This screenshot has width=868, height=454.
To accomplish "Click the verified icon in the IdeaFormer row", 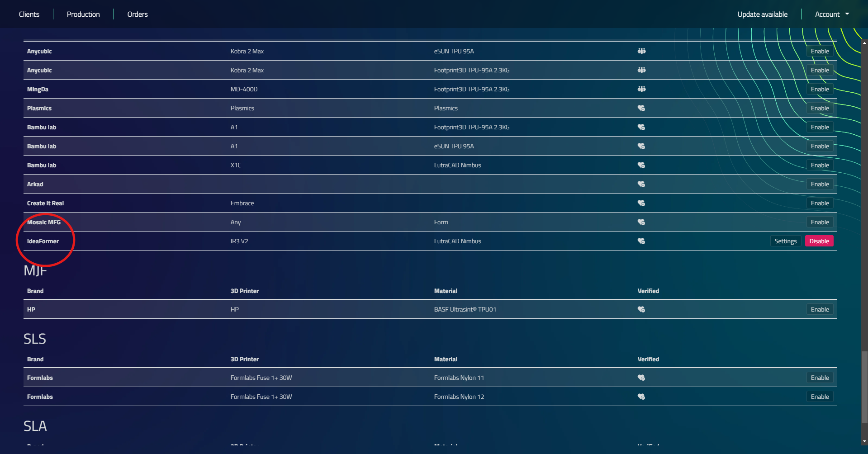I will tap(641, 241).
